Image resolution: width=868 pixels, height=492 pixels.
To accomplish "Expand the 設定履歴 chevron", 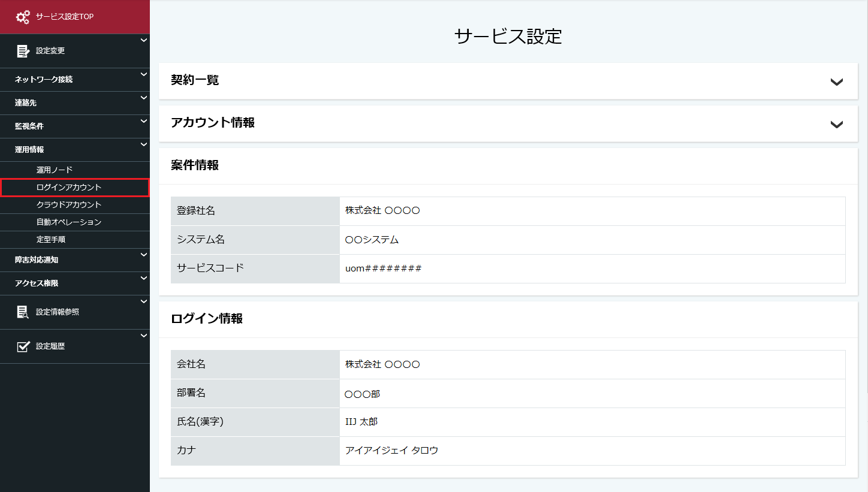I will pyautogui.click(x=143, y=336).
